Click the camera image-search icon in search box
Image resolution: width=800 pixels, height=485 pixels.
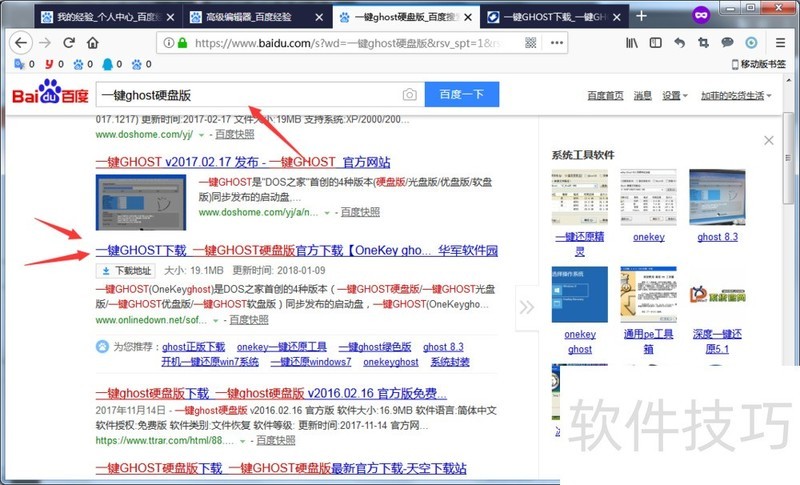409,94
